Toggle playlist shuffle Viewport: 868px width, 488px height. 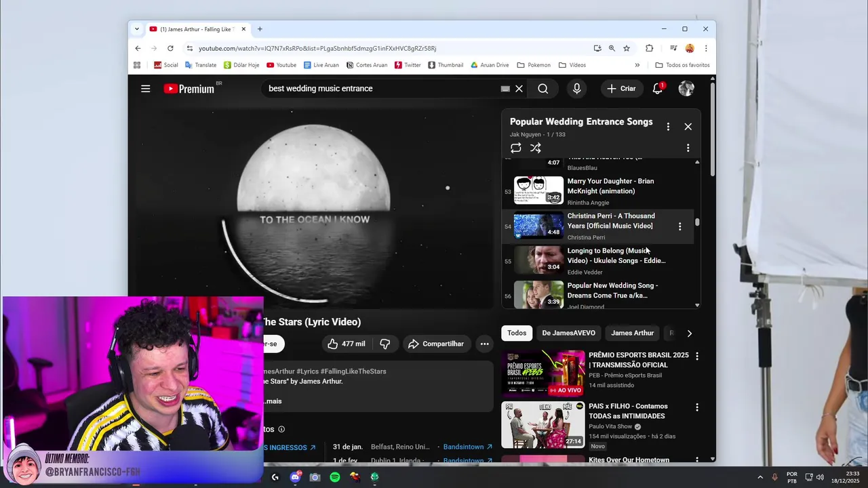[536, 148]
